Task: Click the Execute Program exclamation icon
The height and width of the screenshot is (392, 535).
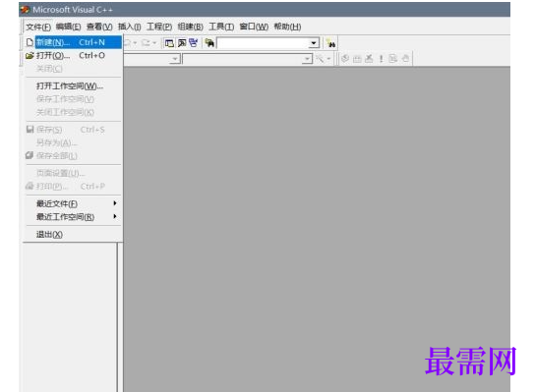Action: (x=381, y=59)
